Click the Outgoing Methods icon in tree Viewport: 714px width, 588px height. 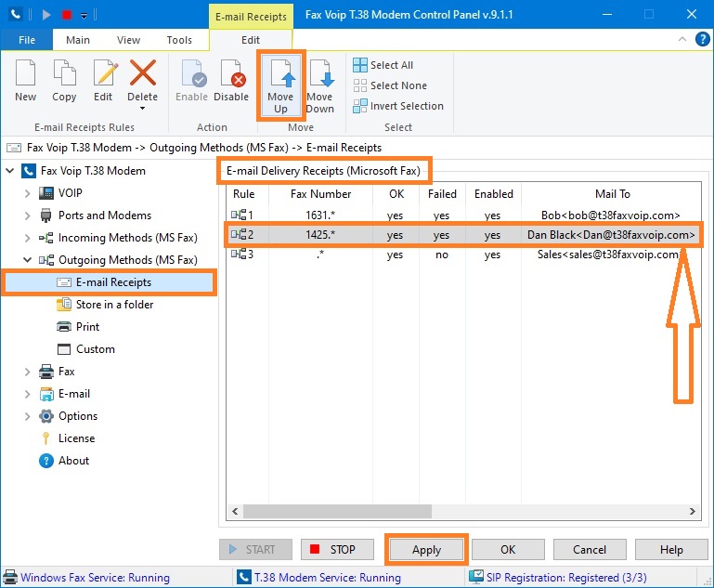pos(46,260)
